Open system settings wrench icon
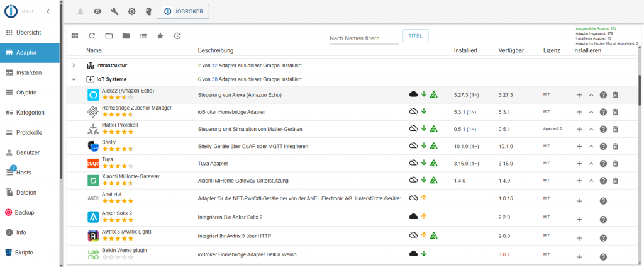 [x=114, y=11]
